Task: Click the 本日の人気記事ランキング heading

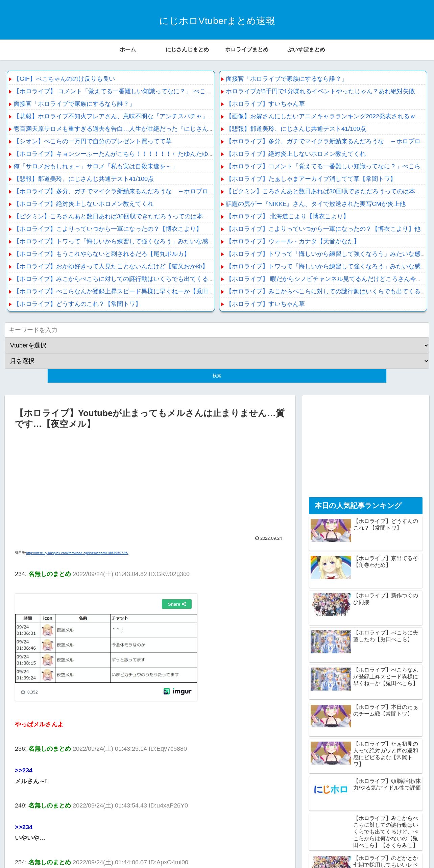Action: [x=366, y=506]
